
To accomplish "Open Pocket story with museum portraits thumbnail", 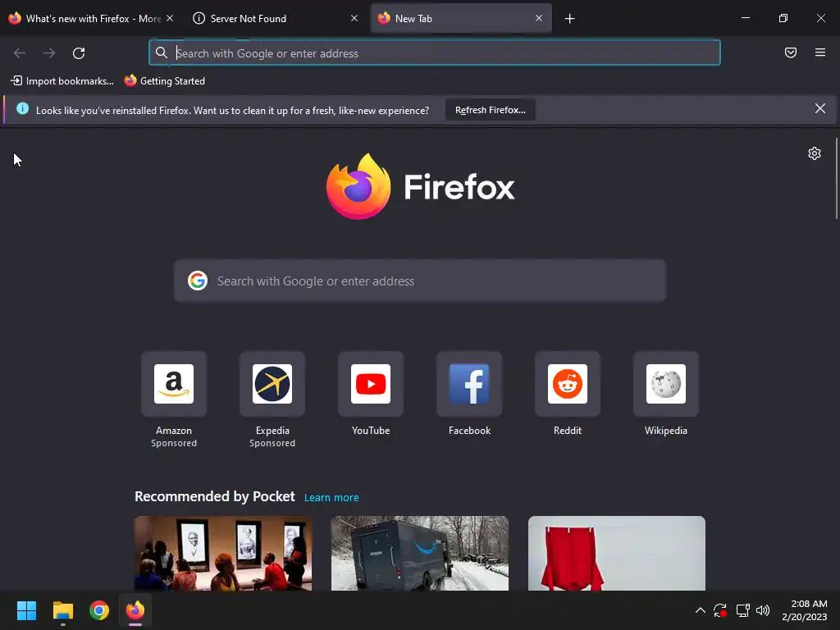I will [x=223, y=553].
